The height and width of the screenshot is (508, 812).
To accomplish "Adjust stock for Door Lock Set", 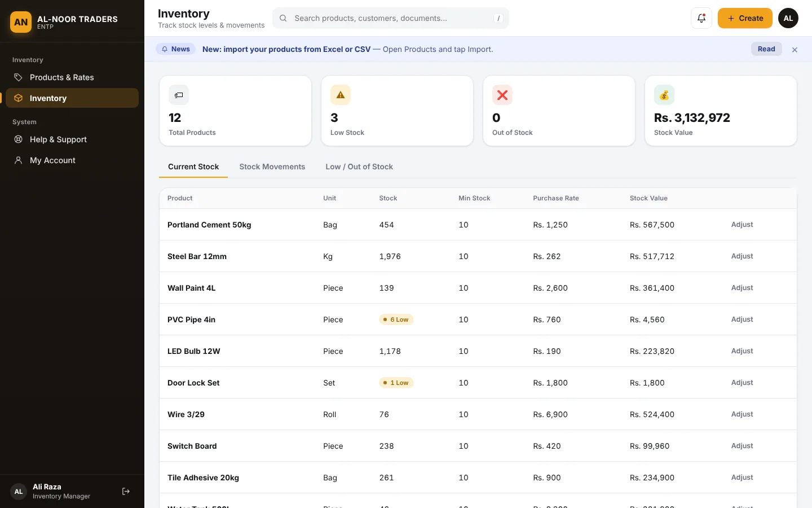I will 742,383.
